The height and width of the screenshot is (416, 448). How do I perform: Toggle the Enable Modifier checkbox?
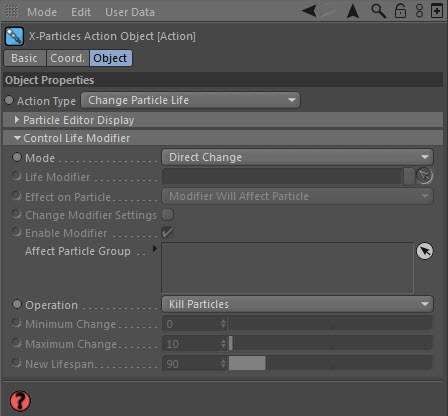click(x=168, y=232)
